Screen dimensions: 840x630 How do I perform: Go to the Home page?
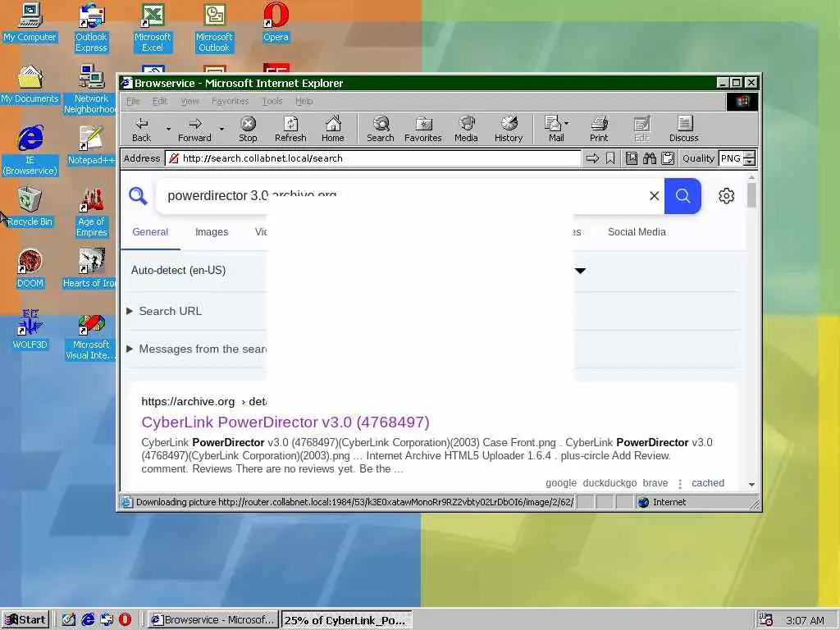point(333,130)
